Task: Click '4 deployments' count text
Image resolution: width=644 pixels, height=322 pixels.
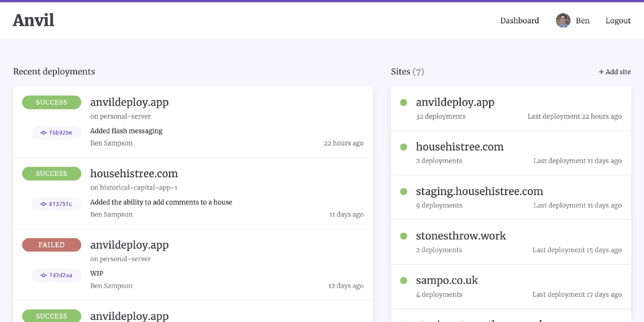Action: click(x=439, y=294)
